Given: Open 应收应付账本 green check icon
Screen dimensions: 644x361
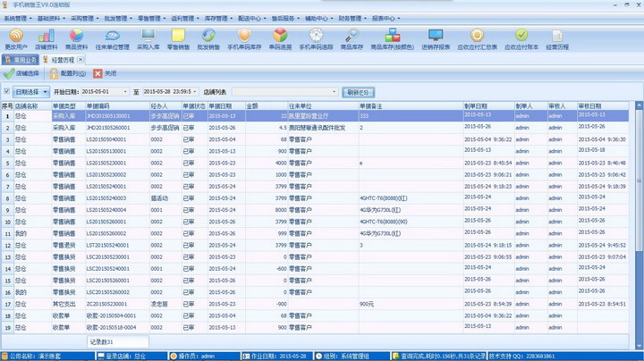Looking at the screenshot, I should (521, 35).
